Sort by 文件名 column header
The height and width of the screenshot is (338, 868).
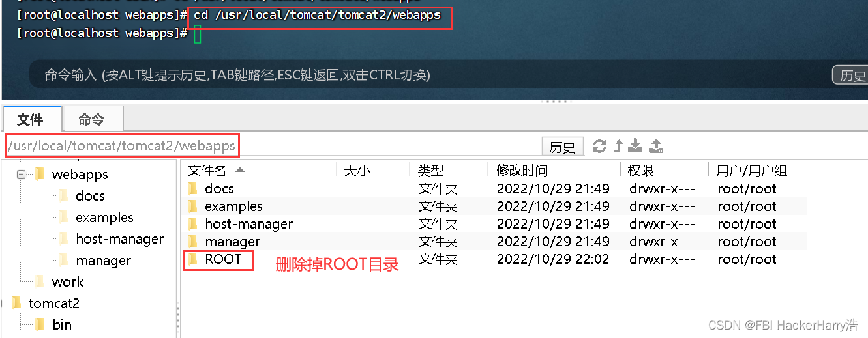tap(258, 171)
